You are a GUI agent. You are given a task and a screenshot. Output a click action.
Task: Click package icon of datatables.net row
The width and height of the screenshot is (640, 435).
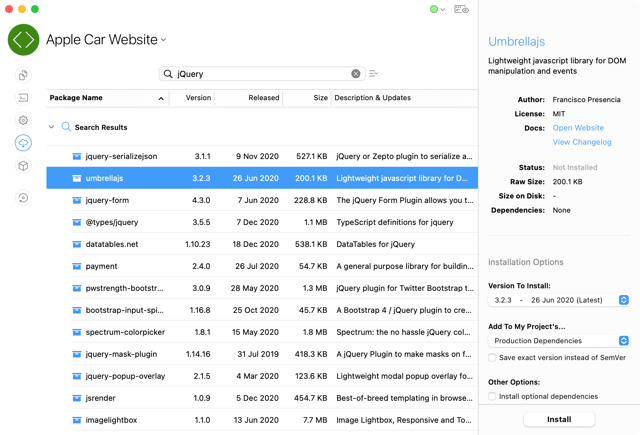click(x=77, y=244)
